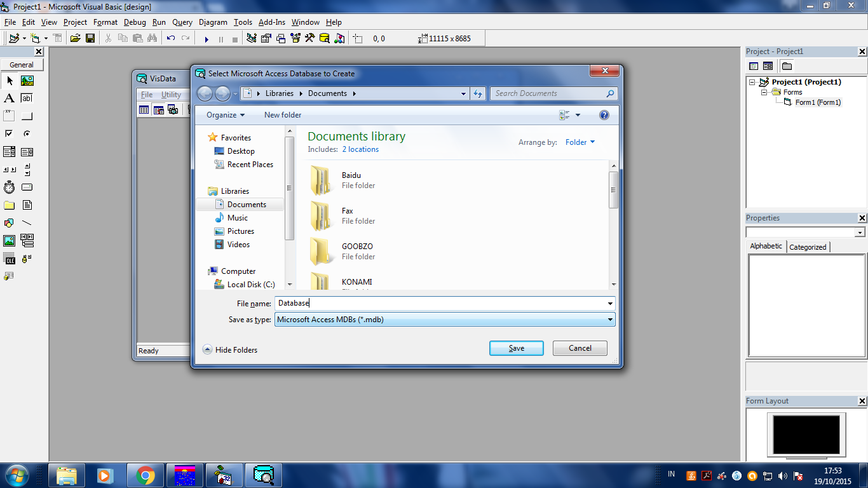
Task: Select the ComboBox control in the toolbox
Action: click(10, 151)
